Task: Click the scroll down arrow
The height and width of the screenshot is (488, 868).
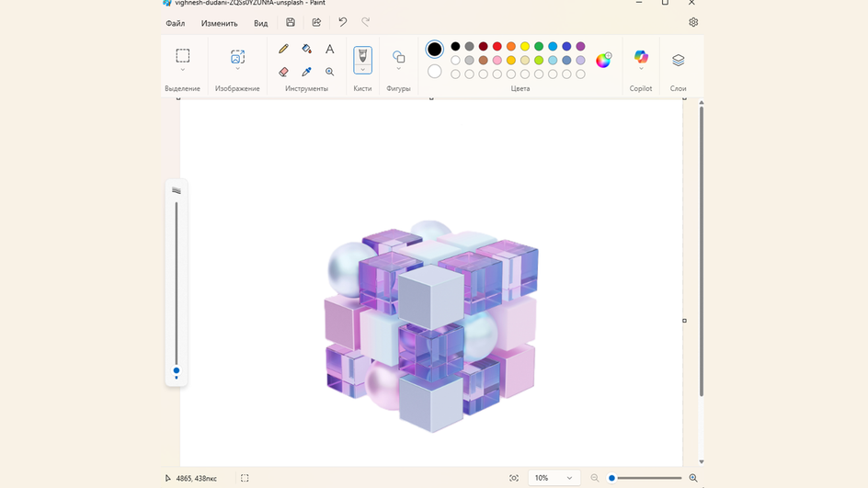Action: [702, 461]
